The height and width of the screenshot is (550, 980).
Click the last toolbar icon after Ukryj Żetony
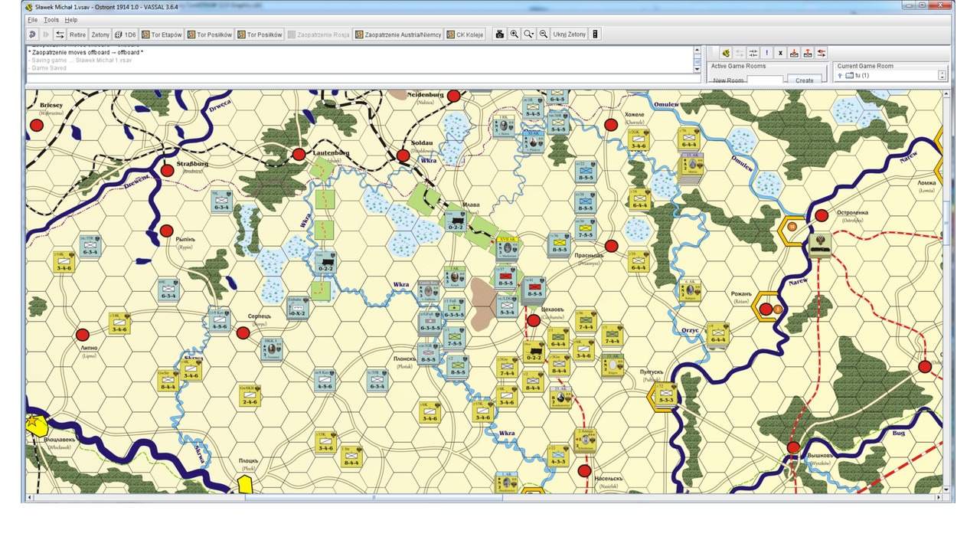[596, 34]
